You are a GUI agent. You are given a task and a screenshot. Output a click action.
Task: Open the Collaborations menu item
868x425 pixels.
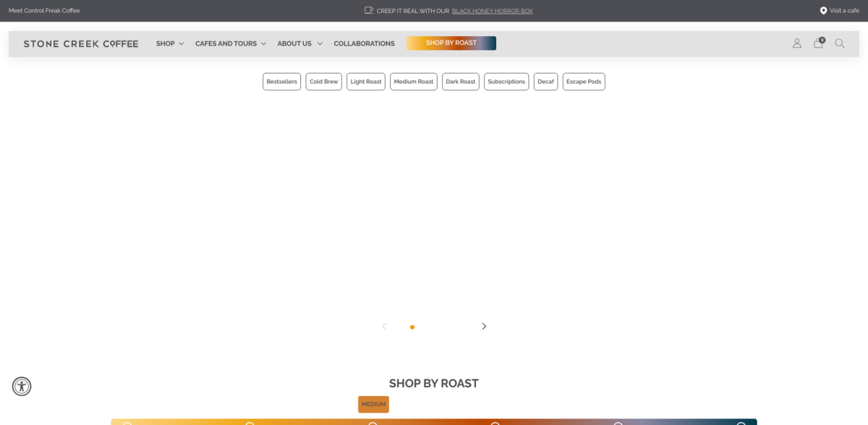click(x=364, y=43)
